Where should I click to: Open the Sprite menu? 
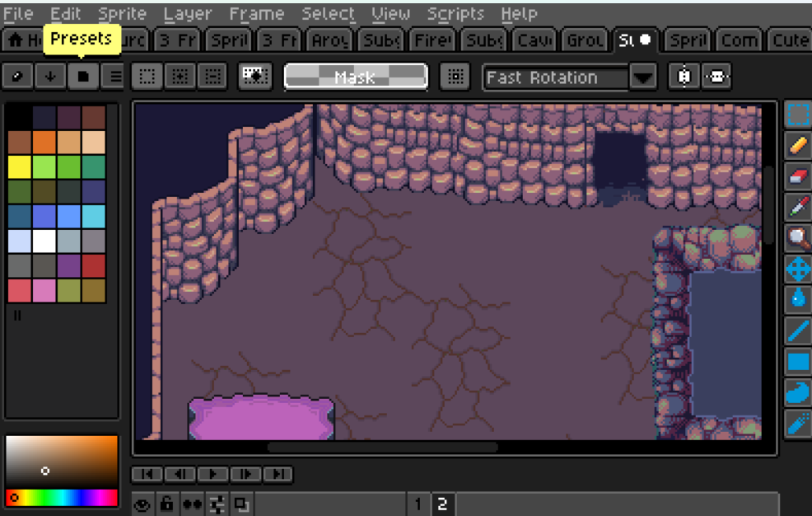coord(122,13)
